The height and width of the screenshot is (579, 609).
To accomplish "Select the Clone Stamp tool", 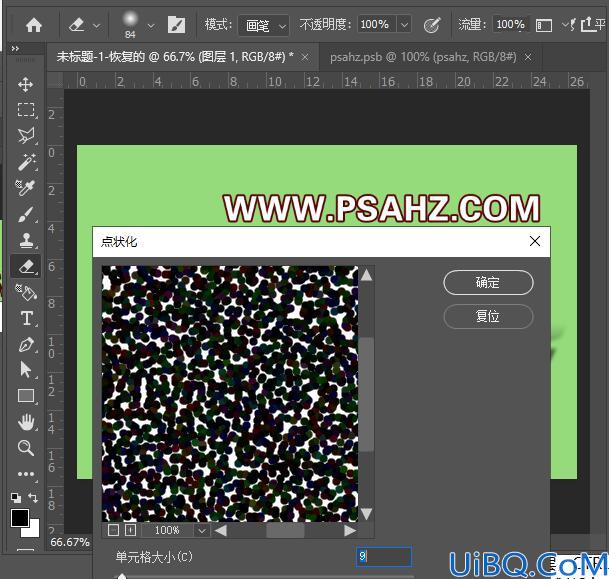I will coord(26,240).
